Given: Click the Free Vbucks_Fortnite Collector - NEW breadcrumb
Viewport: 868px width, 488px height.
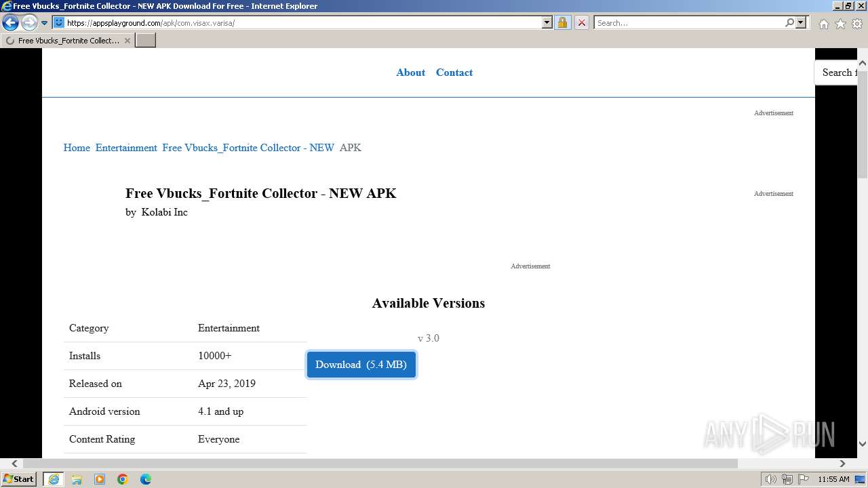Looking at the screenshot, I should pos(248,148).
